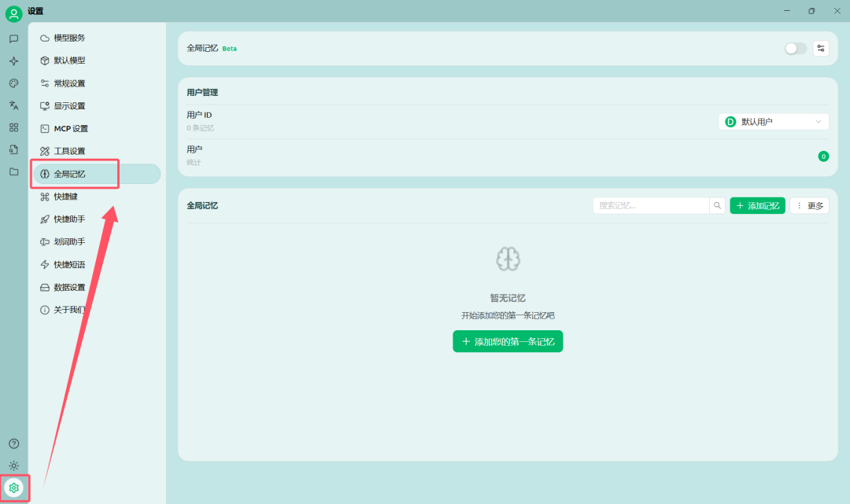
Task: Click the 用户管理 heading
Action: [202, 93]
